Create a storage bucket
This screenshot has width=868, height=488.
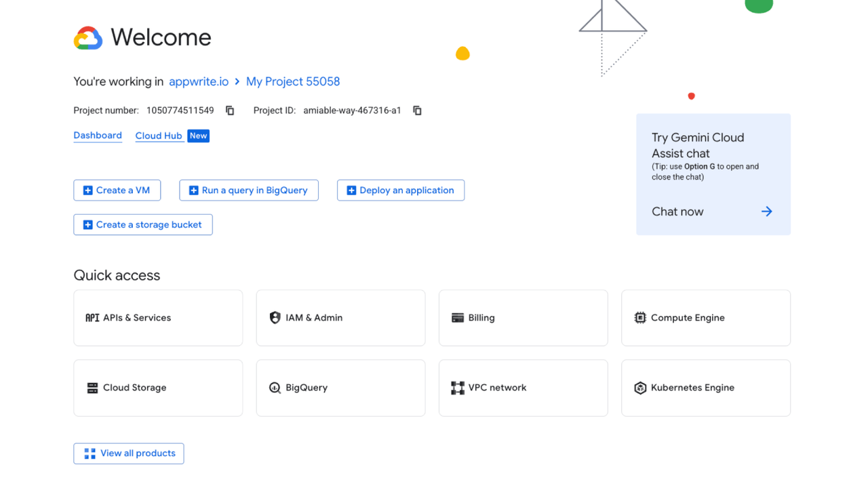click(142, 224)
